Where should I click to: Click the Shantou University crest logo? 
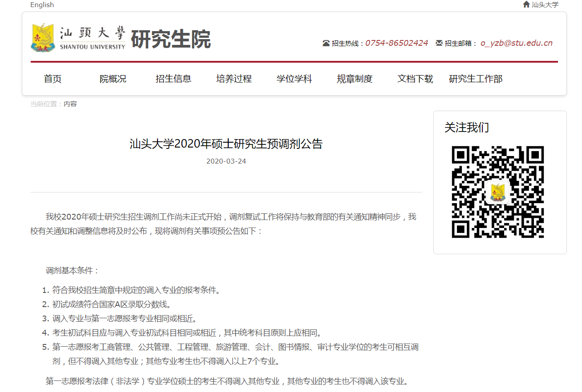(43, 38)
